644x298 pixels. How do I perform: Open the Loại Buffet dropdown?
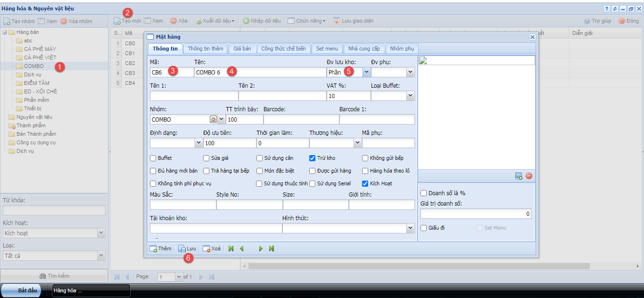(411, 96)
